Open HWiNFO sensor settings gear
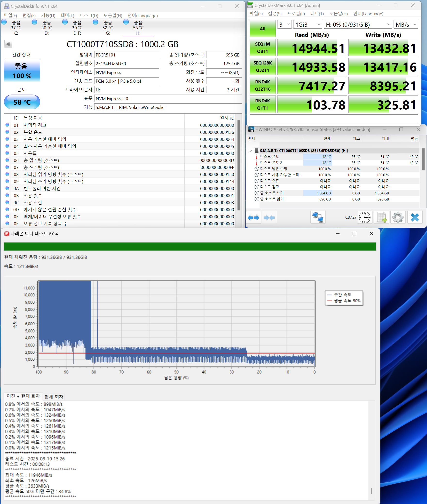The width and height of the screenshot is (427, 504). coord(398,217)
